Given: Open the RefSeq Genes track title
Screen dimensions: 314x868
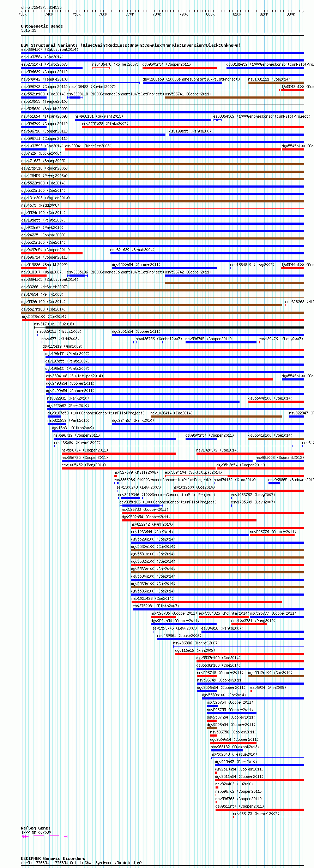Looking at the screenshot, I should pyautogui.click(x=36, y=828).
